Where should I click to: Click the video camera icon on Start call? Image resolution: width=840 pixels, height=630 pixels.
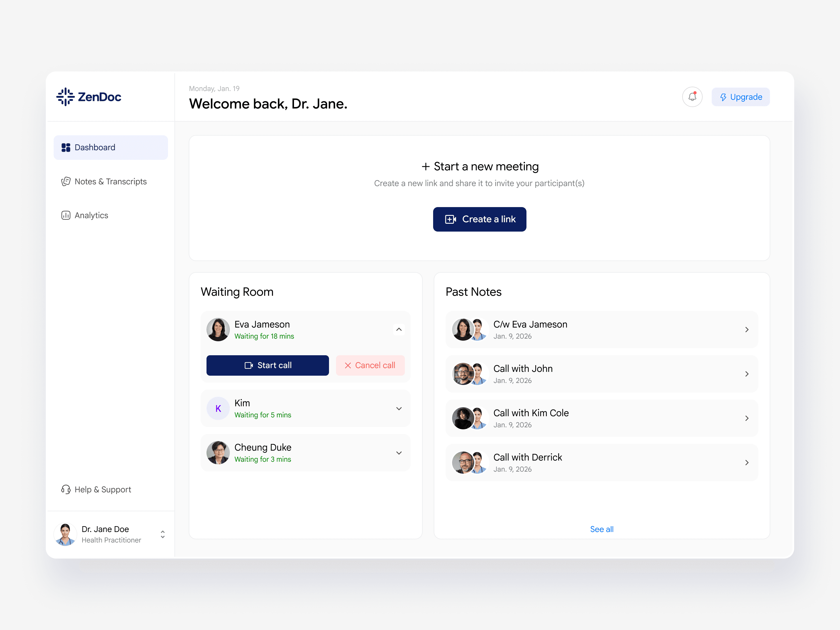coord(249,365)
